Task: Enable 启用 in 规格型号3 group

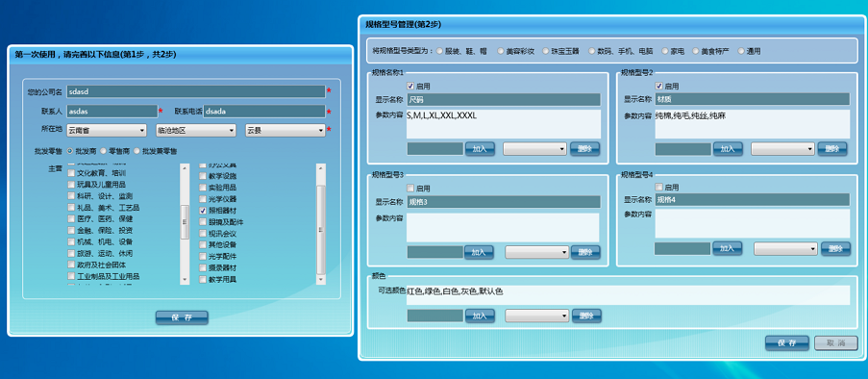Action: coord(410,188)
